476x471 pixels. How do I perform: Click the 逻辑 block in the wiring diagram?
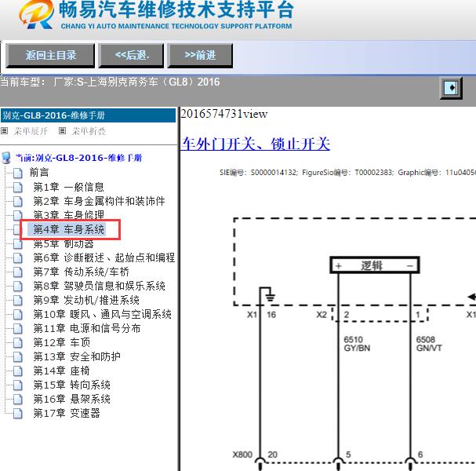(375, 265)
